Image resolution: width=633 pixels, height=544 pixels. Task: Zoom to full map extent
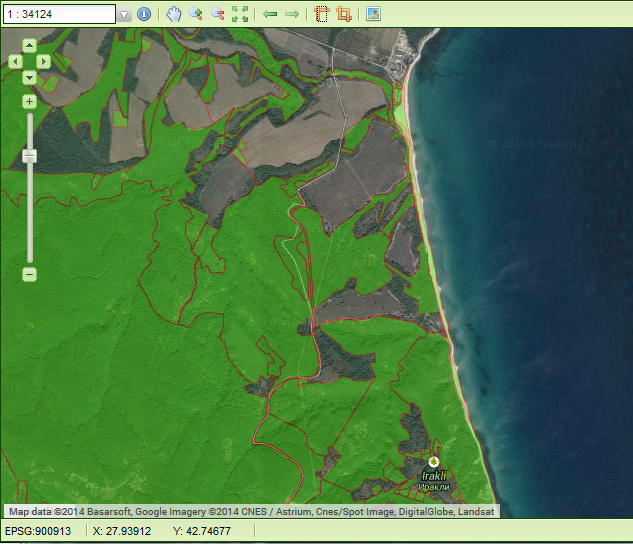coord(240,14)
